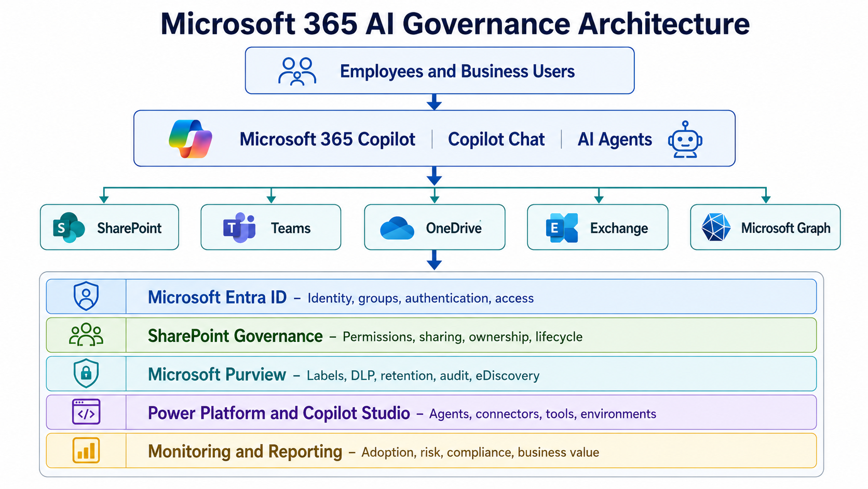Click text Identity, groups, authentication, access
The height and width of the screenshot is (489, 868).
pyautogui.click(x=421, y=298)
